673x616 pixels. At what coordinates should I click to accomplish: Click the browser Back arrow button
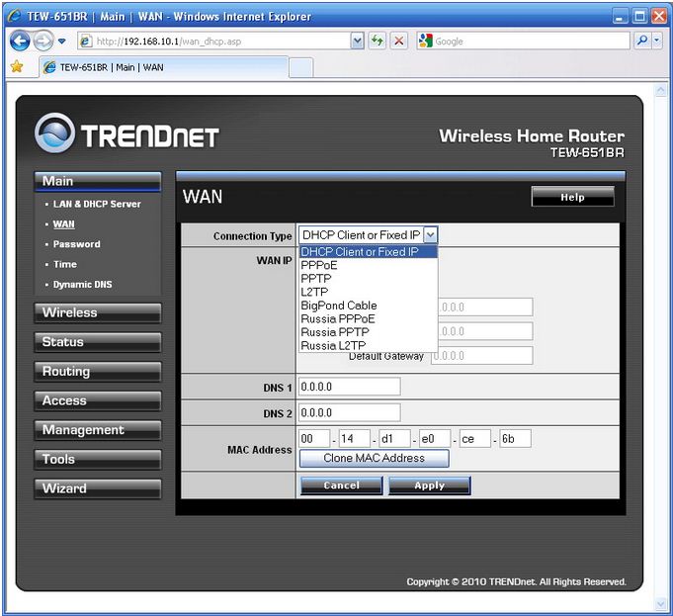coord(21,42)
